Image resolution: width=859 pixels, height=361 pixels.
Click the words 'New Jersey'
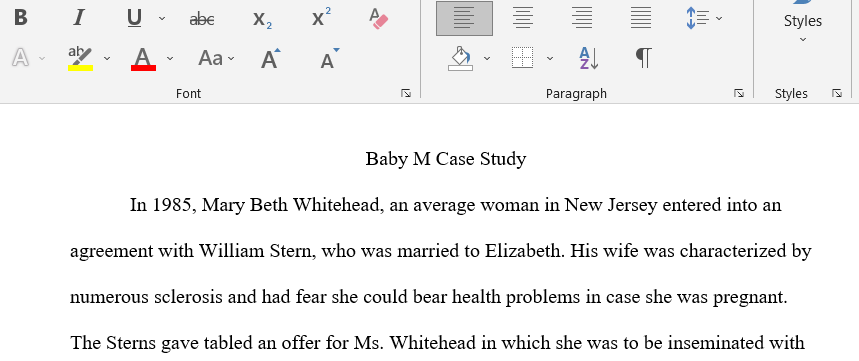(x=611, y=205)
